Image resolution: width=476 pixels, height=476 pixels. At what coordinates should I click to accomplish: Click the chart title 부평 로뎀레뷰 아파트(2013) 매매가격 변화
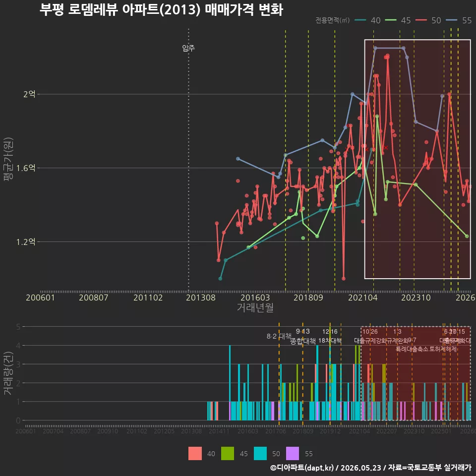(x=161, y=10)
